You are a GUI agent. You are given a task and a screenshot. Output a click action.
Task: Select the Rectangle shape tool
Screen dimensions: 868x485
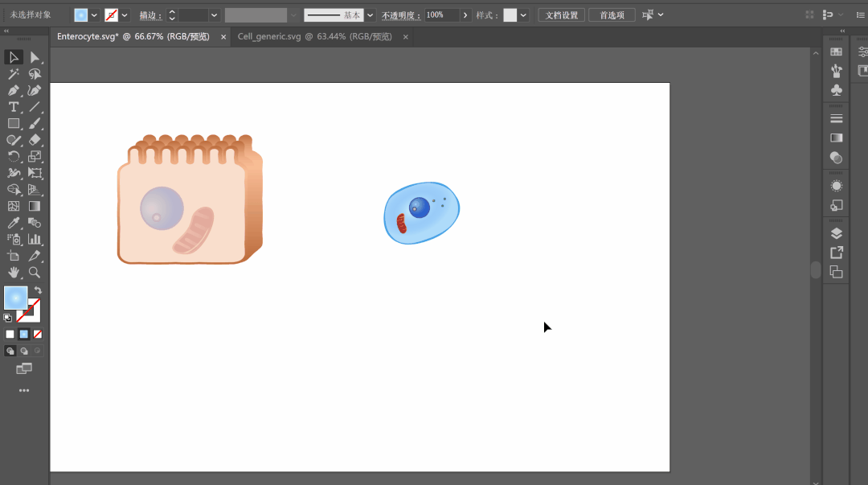14,124
